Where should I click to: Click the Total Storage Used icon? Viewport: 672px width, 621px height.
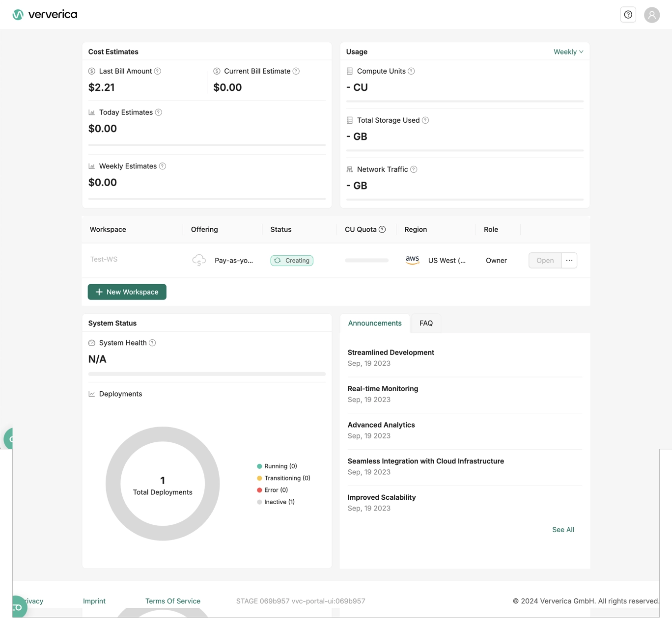(350, 120)
